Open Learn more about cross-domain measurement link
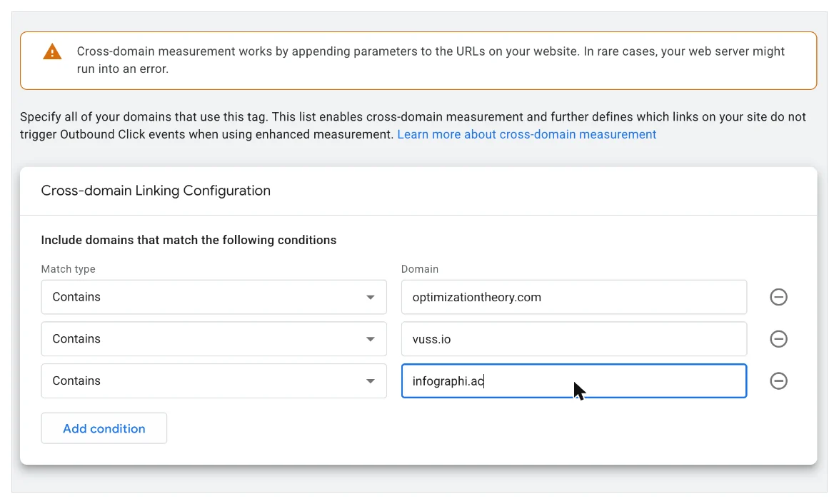The width and height of the screenshot is (839, 504). 526,134
